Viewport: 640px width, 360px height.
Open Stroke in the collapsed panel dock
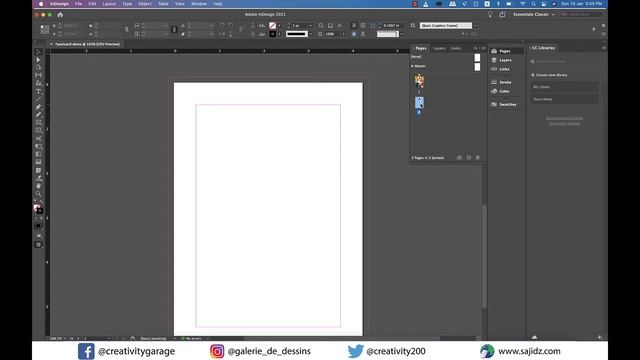506,82
